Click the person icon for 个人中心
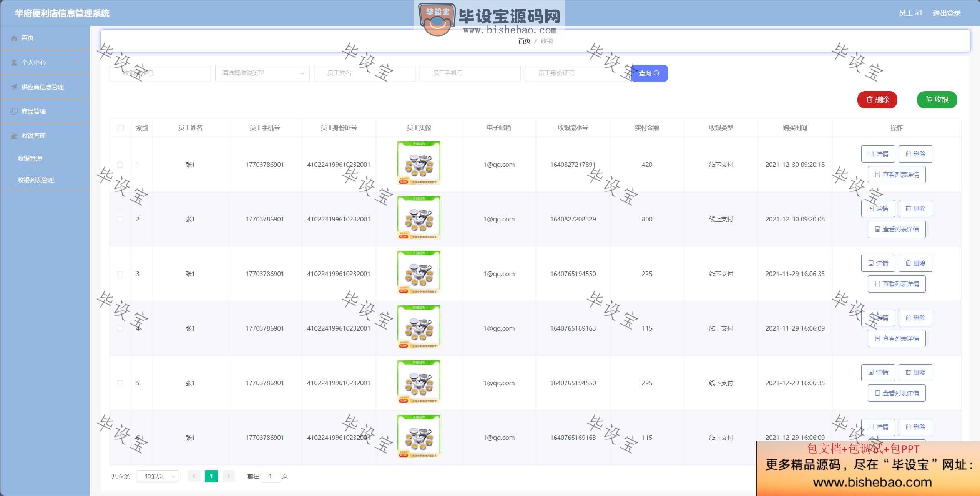This screenshot has height=496, width=980. click(x=14, y=62)
